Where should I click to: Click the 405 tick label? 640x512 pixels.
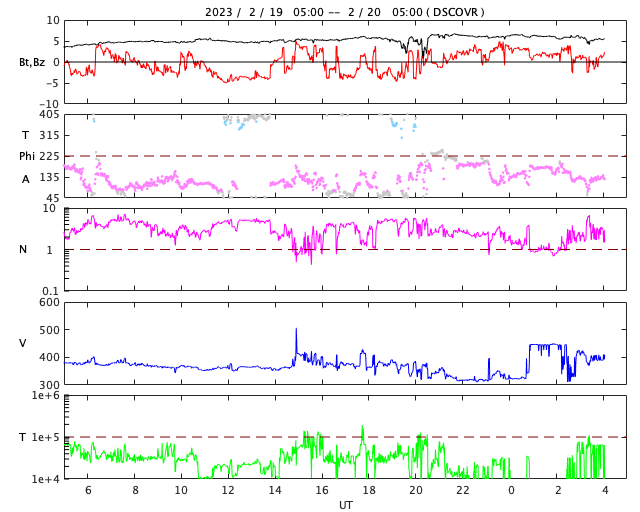(x=49, y=115)
